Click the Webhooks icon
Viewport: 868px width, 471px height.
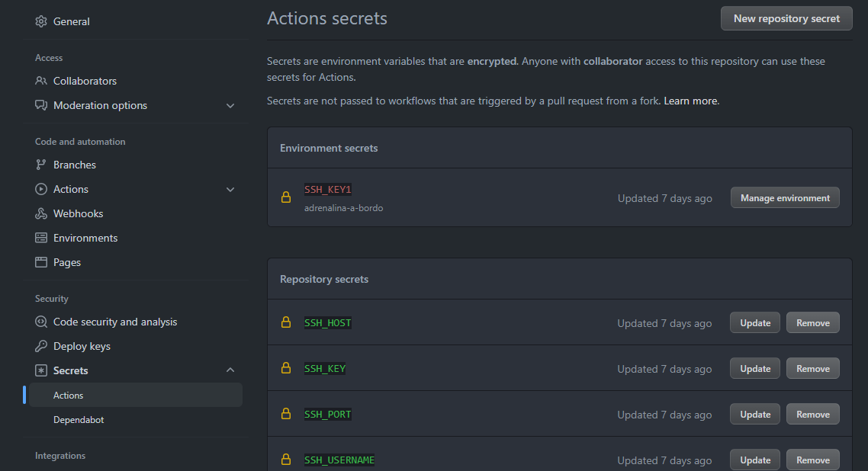(41, 213)
